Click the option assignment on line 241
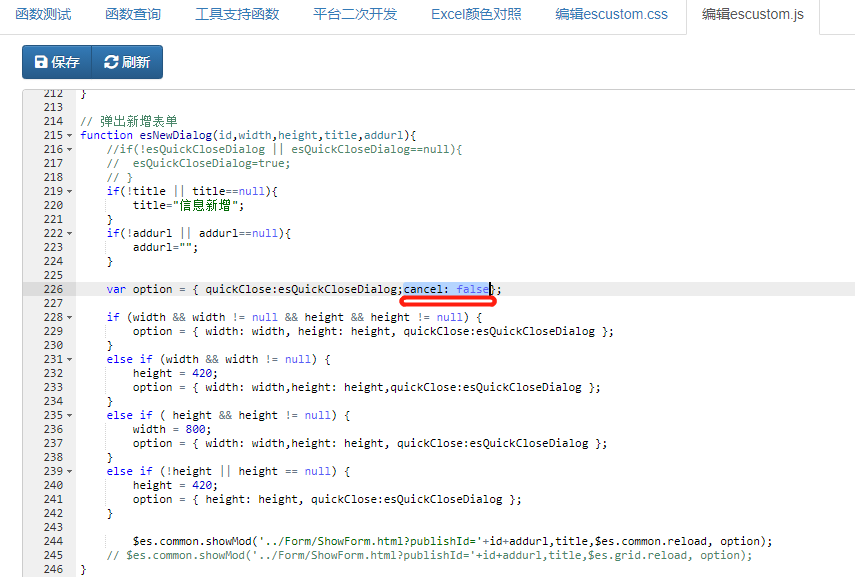The width and height of the screenshot is (855, 577). 327,499
